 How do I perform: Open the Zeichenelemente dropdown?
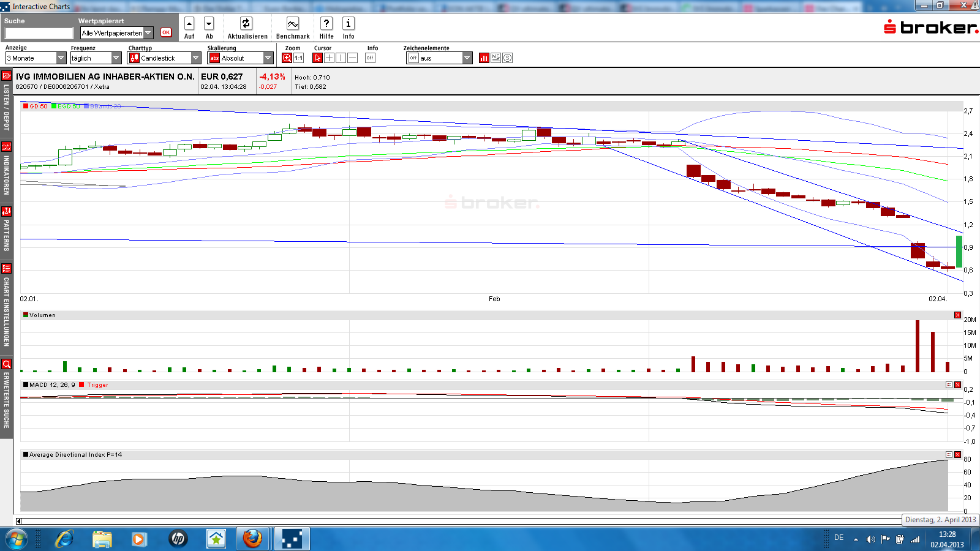tap(467, 58)
